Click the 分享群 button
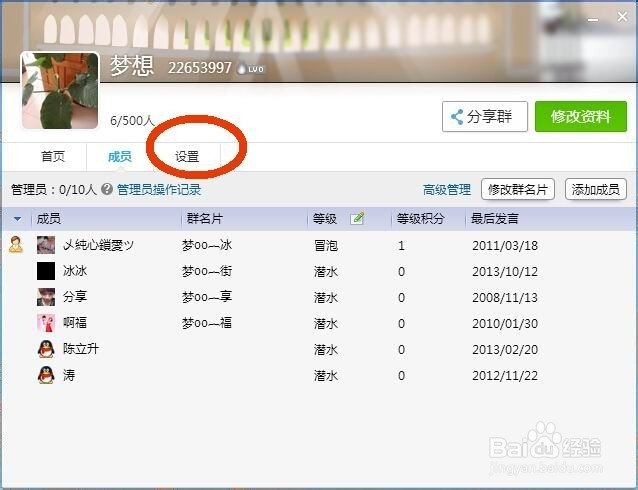The image size is (638, 490). (x=485, y=117)
